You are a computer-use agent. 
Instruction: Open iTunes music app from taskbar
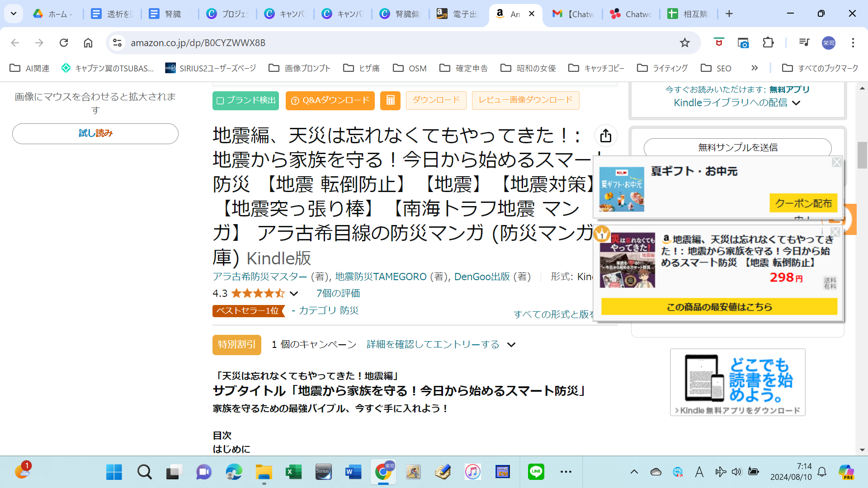coord(472,472)
